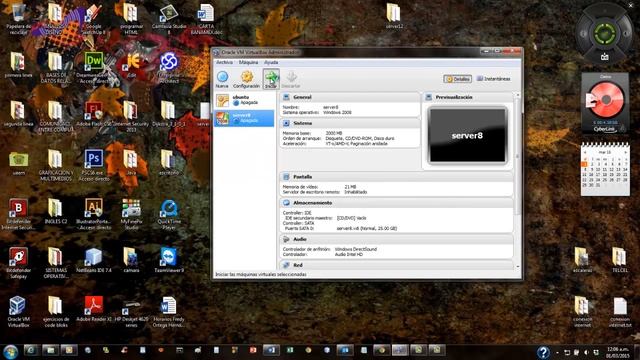640x360 pixels.
Task: Open HP Deskjet 4620 series shortcut
Action: click(x=131, y=312)
